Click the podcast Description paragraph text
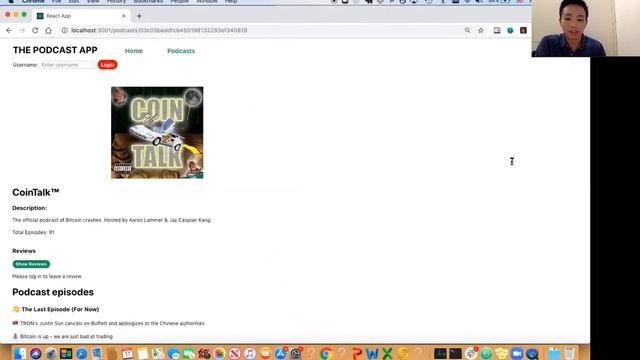The image size is (640, 360). click(x=112, y=220)
